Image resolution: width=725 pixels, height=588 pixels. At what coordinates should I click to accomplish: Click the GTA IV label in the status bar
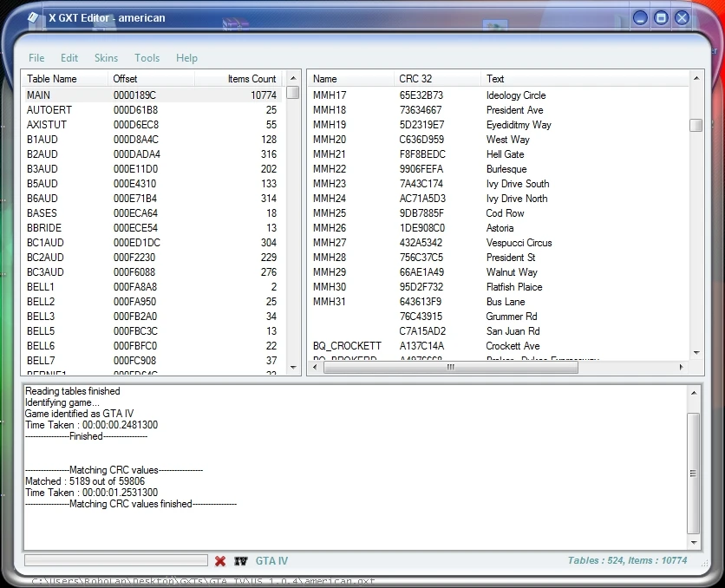[271, 560]
